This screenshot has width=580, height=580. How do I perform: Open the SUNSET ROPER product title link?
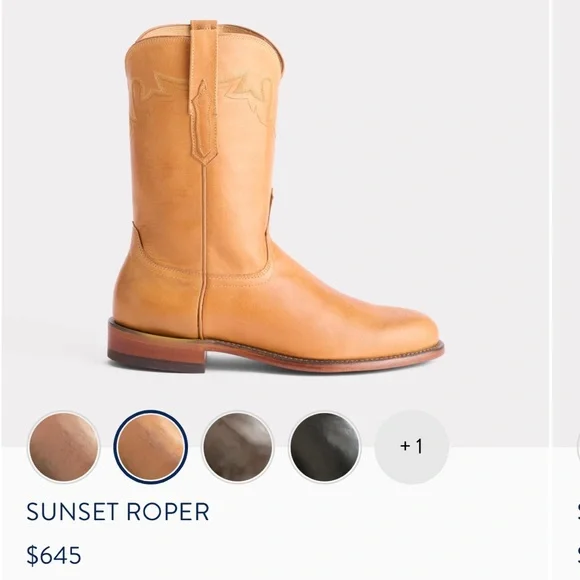point(118,512)
